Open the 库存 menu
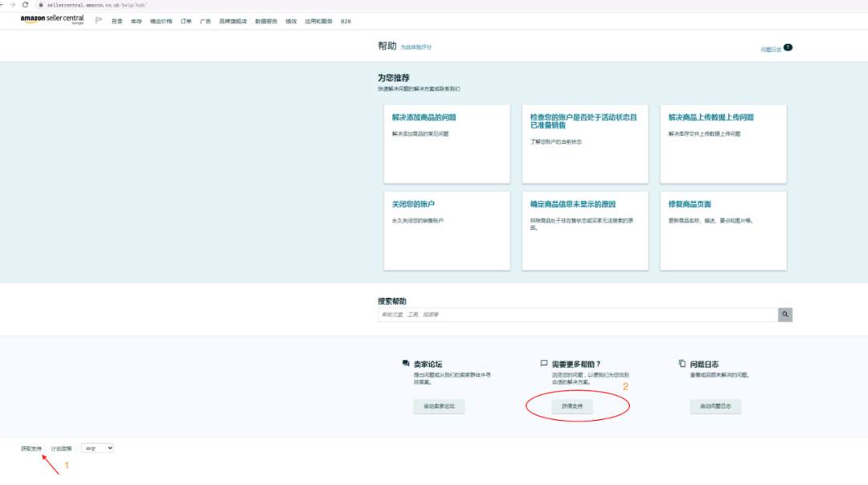The height and width of the screenshot is (485, 868). (x=133, y=22)
